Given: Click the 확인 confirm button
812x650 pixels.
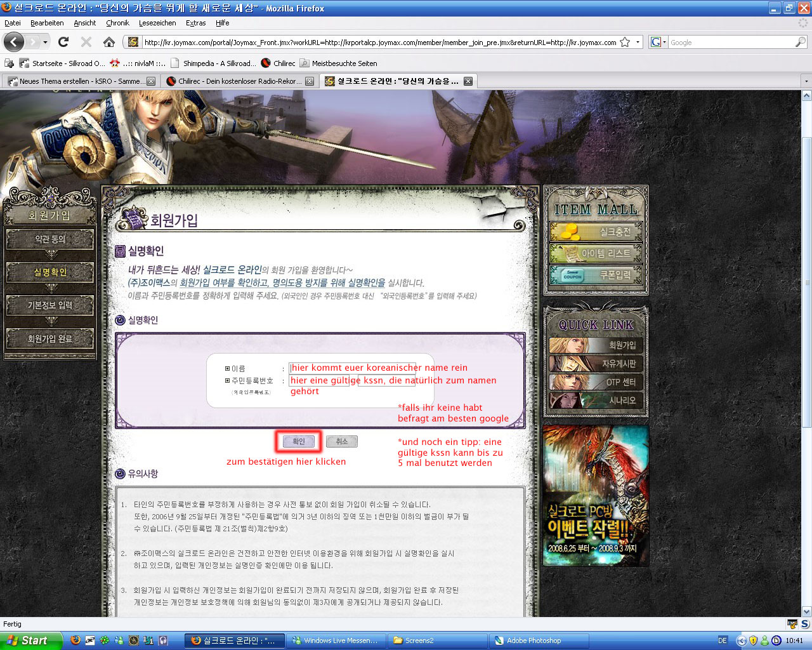Looking at the screenshot, I should pyautogui.click(x=299, y=441).
